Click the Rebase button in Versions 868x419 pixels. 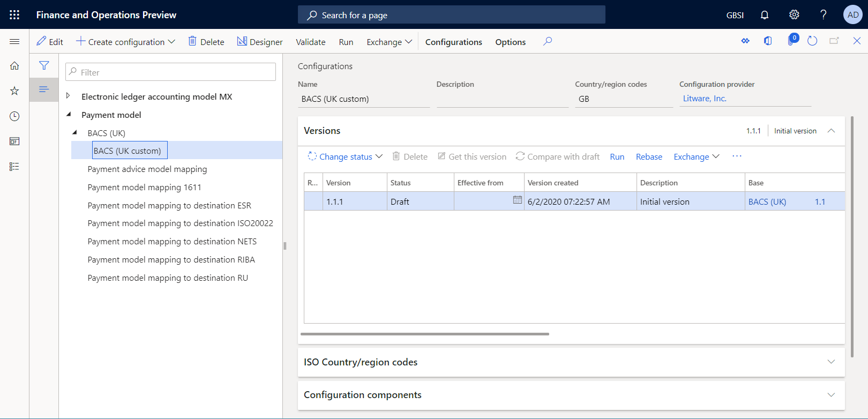[649, 156]
